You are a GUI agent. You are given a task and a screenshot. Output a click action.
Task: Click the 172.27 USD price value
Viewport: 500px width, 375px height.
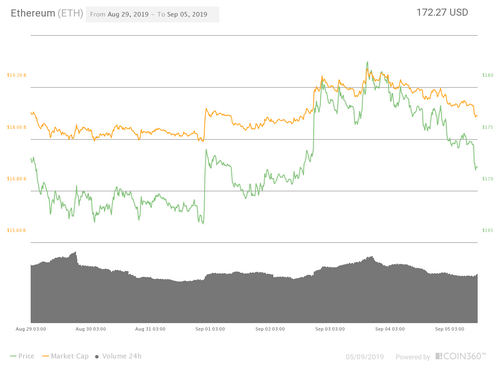(442, 12)
